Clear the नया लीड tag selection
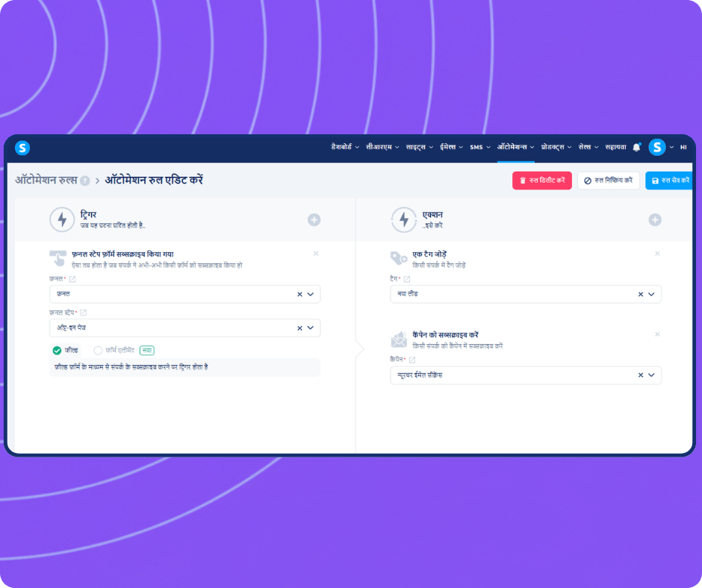This screenshot has height=588, width=702. coord(641,295)
